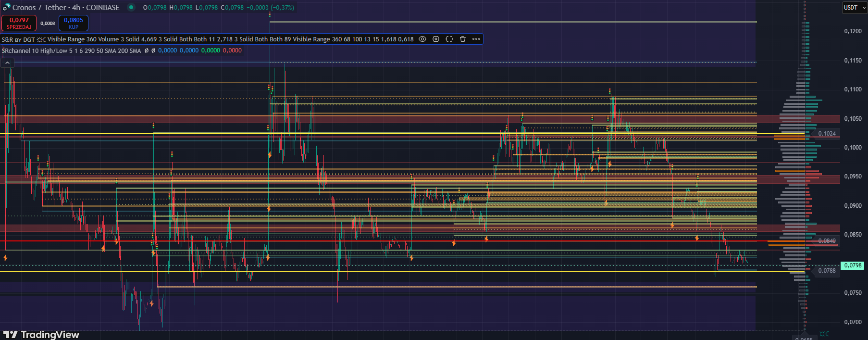This screenshot has height=340, width=868.
Task: Open the USDT currency dropdown
Action: pos(855,8)
